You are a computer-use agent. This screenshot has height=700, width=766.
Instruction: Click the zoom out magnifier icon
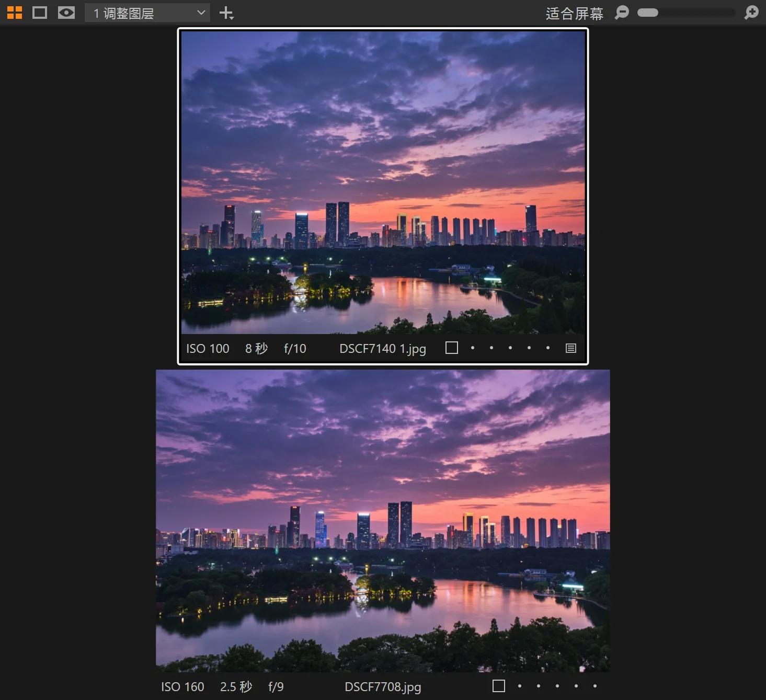click(x=622, y=13)
